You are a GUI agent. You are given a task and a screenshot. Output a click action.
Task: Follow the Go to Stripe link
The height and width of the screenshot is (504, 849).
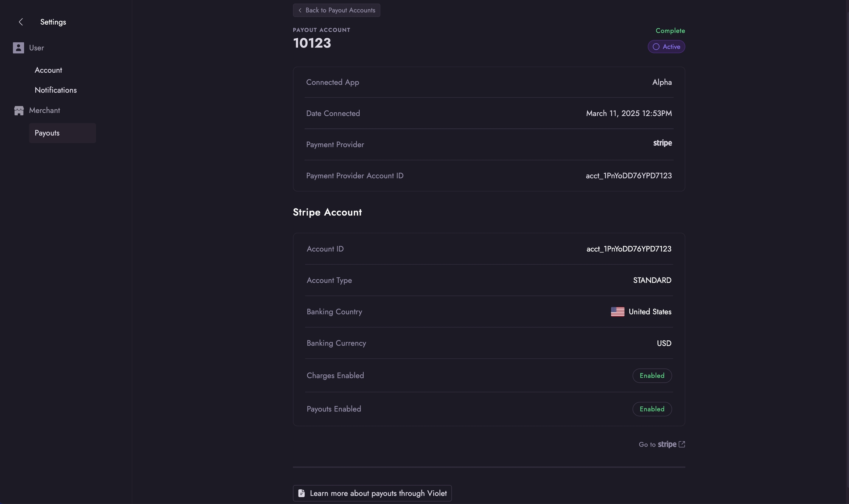tap(661, 444)
